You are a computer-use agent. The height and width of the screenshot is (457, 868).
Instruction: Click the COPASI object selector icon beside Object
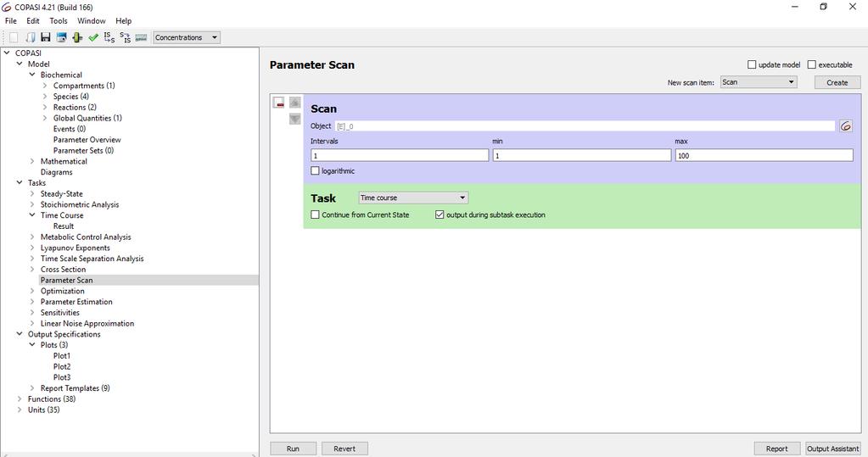(845, 126)
